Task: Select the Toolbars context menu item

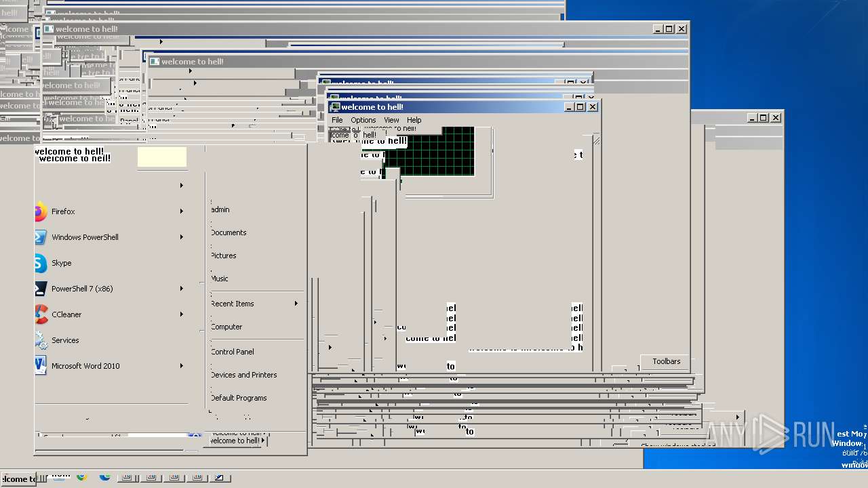Action: (666, 361)
